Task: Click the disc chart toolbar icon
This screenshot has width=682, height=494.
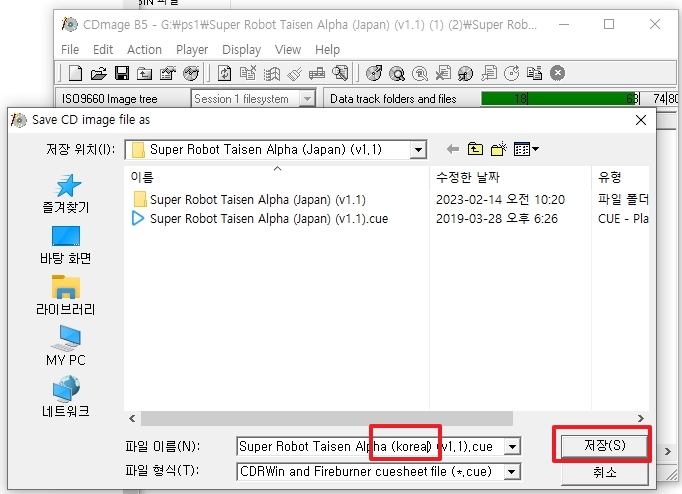Action: click(x=191, y=73)
